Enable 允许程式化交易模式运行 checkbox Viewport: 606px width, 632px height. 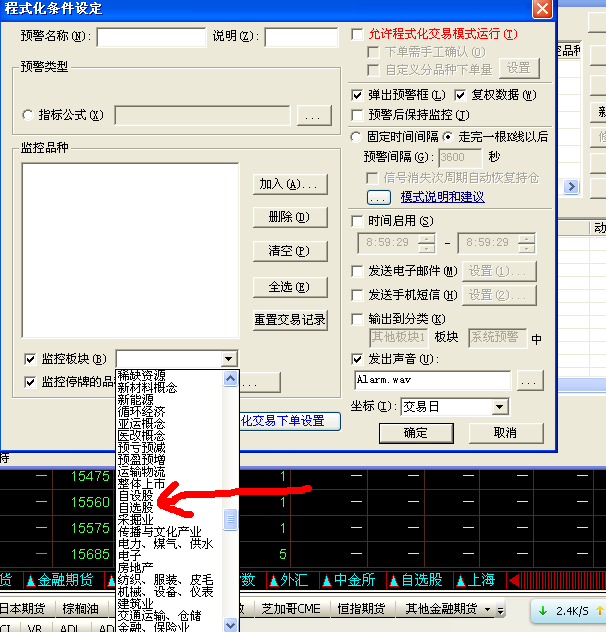358,34
